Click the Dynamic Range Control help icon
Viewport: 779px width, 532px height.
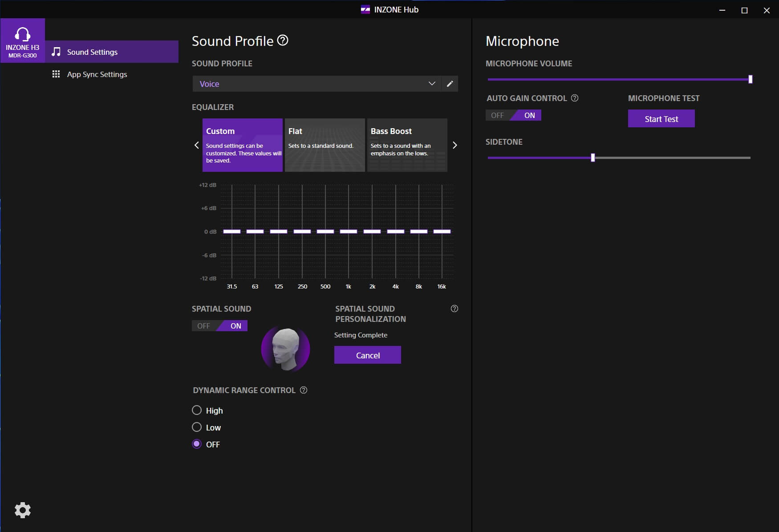point(304,390)
